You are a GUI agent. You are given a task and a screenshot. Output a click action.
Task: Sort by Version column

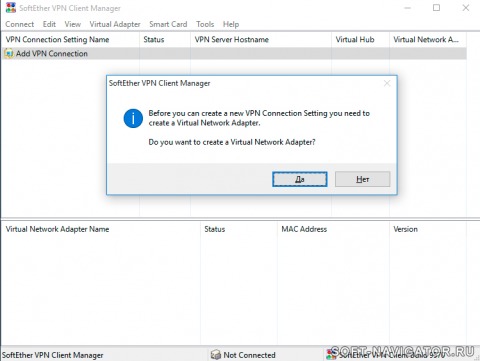pyautogui.click(x=428, y=229)
